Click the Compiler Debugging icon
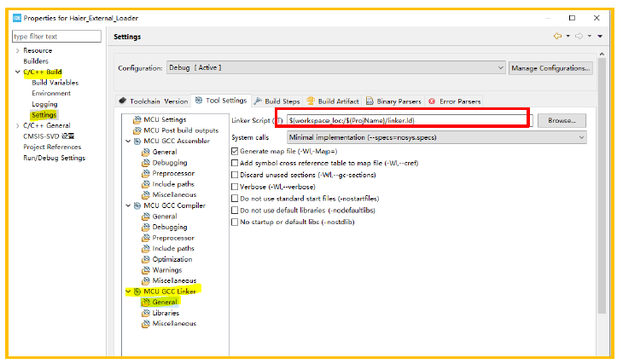Image resolution: width=617 pixels, height=364 pixels. tap(146, 228)
